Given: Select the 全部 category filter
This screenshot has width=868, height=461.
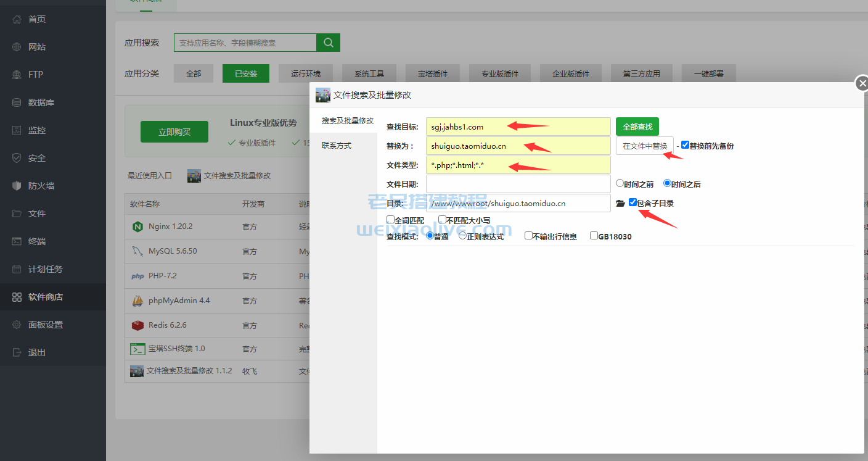Looking at the screenshot, I should coord(194,73).
